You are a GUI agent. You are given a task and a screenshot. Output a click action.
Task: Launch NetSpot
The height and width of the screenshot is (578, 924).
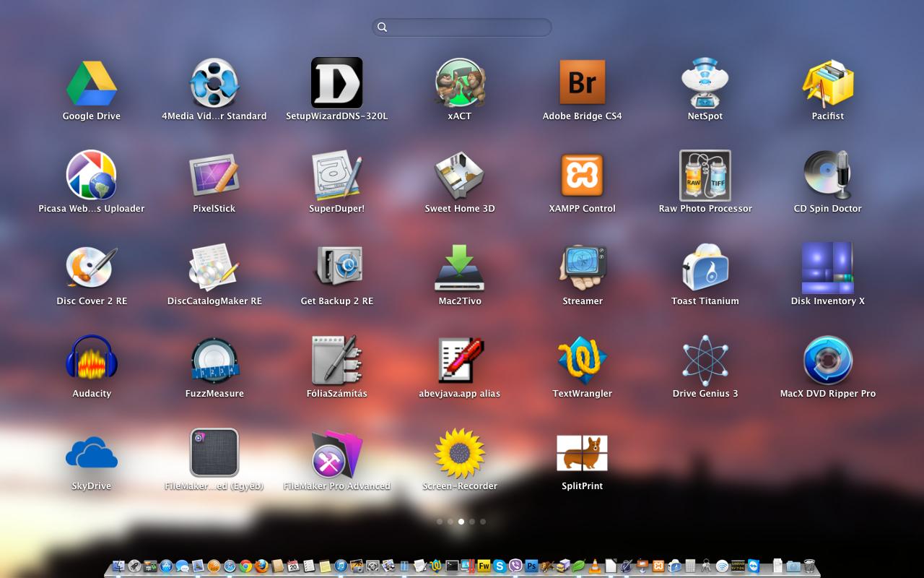coord(705,83)
